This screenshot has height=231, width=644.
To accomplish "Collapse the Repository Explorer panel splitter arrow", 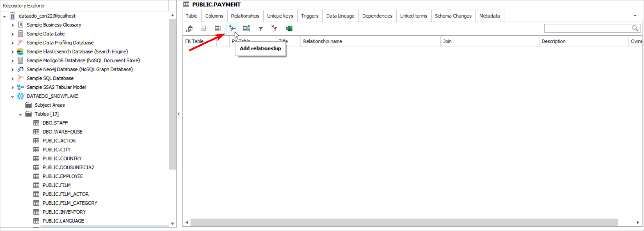I will (x=179, y=114).
